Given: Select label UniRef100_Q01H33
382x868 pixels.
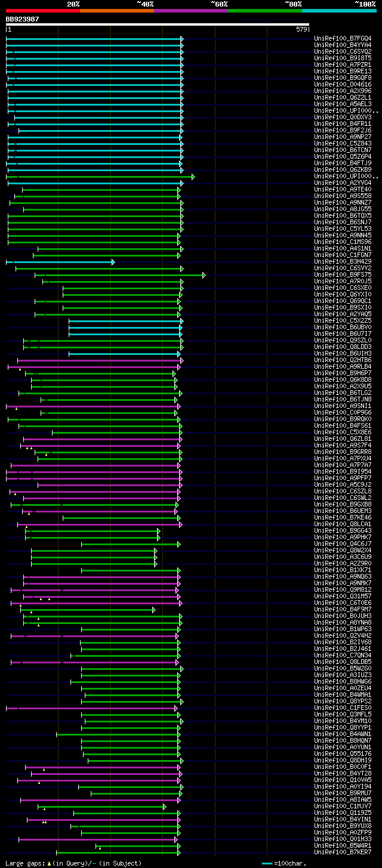Looking at the screenshot, I should tap(343, 839).
